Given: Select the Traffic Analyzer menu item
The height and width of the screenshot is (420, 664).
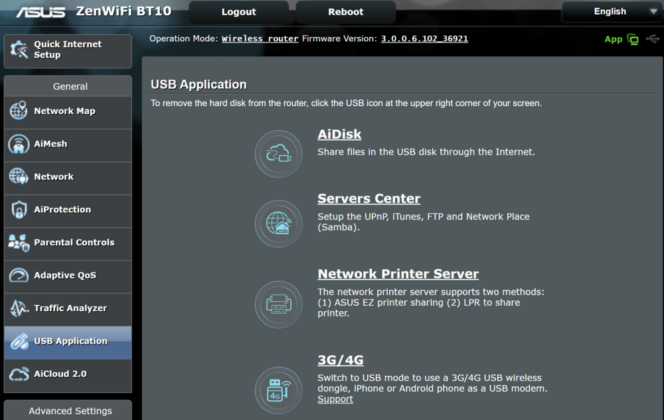Looking at the screenshot, I should [x=68, y=308].
